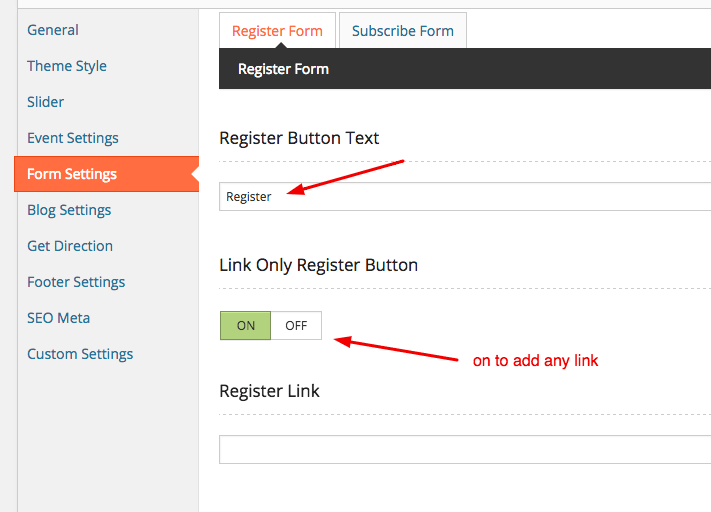This screenshot has height=512, width=711.
Task: Go to Custom Settings
Action: [80, 354]
